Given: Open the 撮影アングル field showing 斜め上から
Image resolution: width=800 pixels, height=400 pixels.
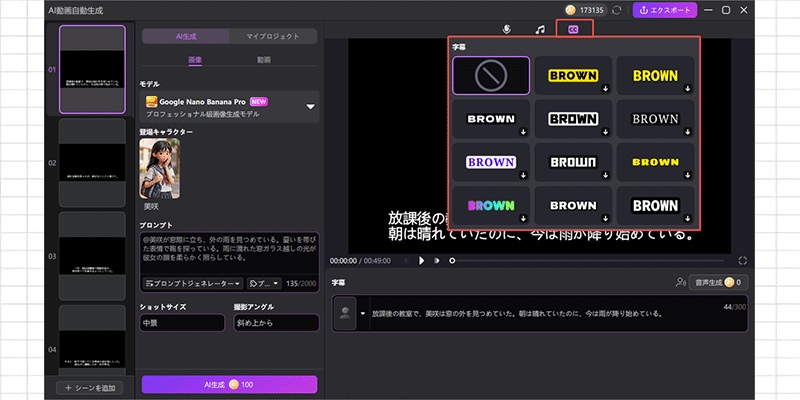Looking at the screenshot, I should click(276, 323).
